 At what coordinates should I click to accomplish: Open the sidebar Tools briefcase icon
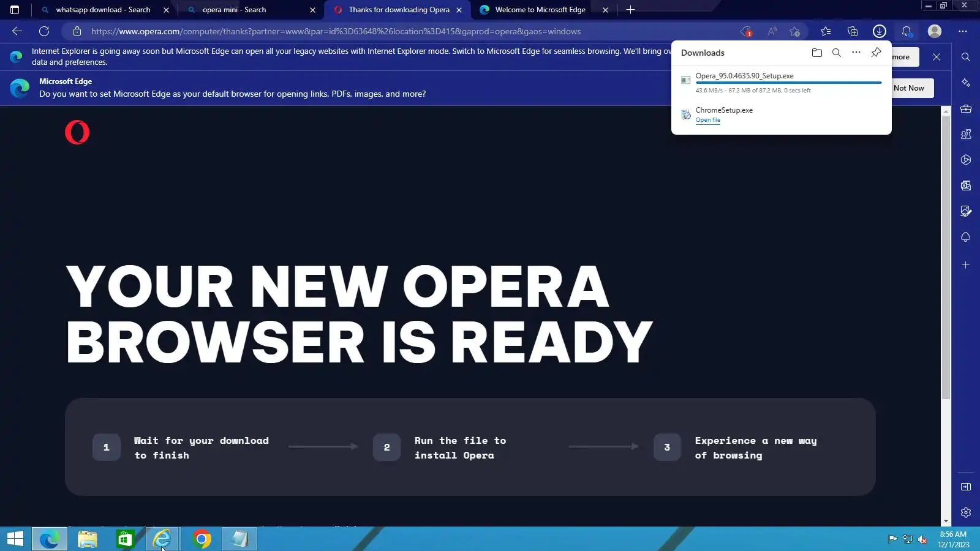click(x=966, y=109)
